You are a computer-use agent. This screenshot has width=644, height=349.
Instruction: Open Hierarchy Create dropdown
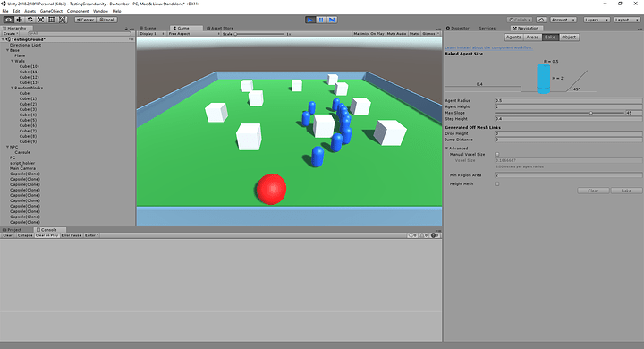(x=10, y=34)
